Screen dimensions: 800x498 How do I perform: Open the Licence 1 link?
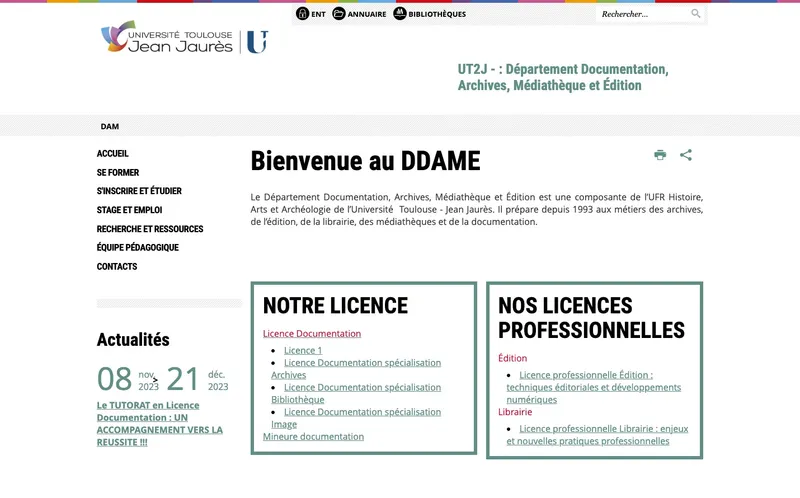pos(303,351)
